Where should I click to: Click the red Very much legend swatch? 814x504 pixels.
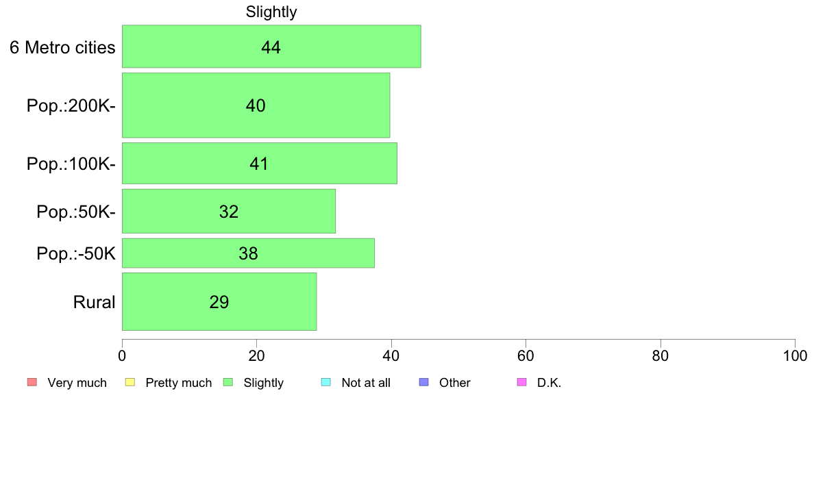(x=32, y=382)
